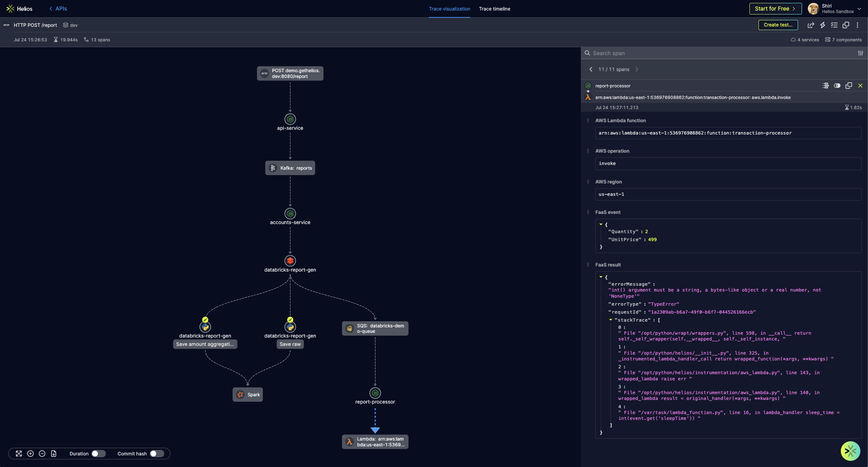The height and width of the screenshot is (467, 868).
Task: Click the share trace icon
Action: pos(811,25)
